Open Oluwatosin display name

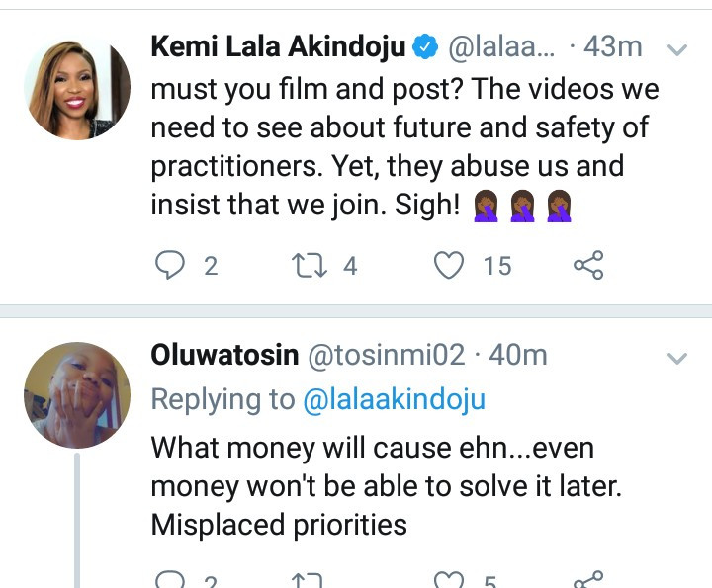(224, 355)
